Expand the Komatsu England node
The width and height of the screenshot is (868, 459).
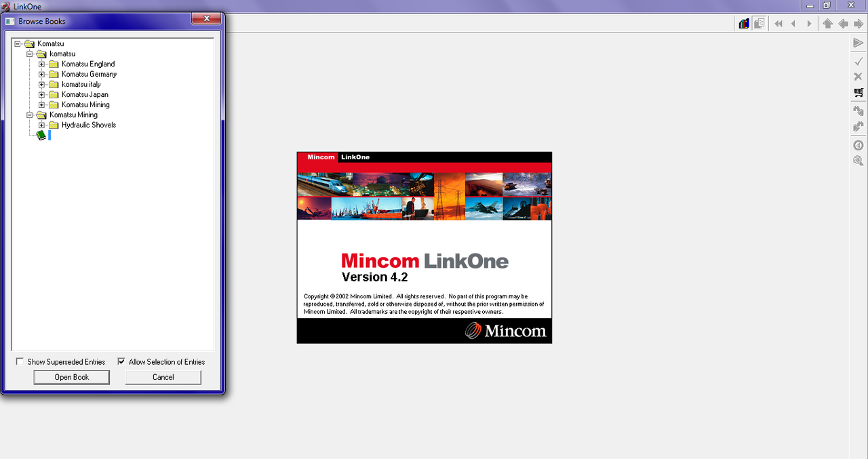tap(41, 64)
